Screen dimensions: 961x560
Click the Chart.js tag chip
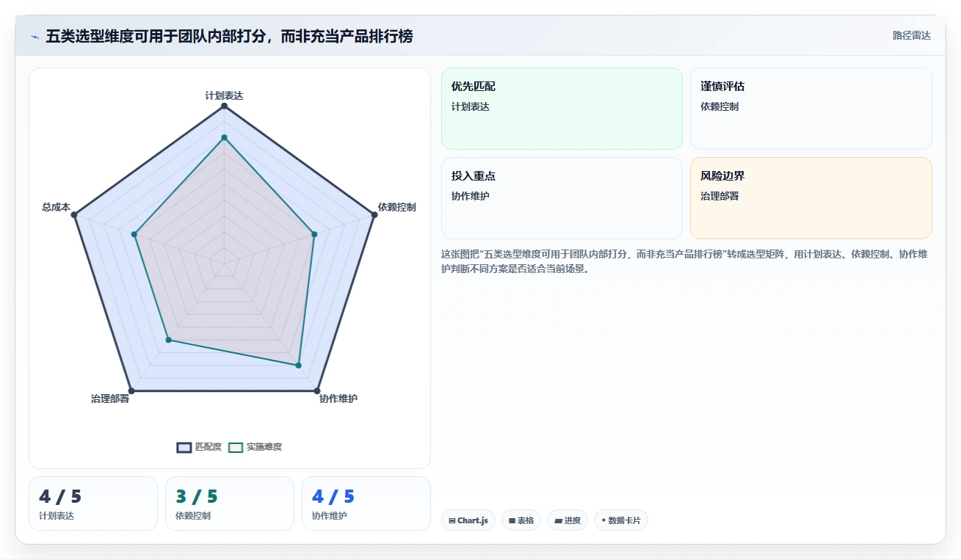(x=468, y=520)
